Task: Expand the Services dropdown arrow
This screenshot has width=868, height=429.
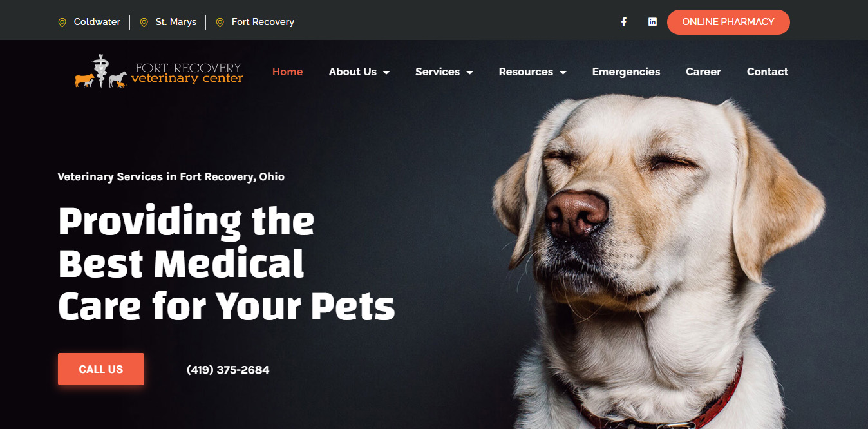Action: point(470,72)
